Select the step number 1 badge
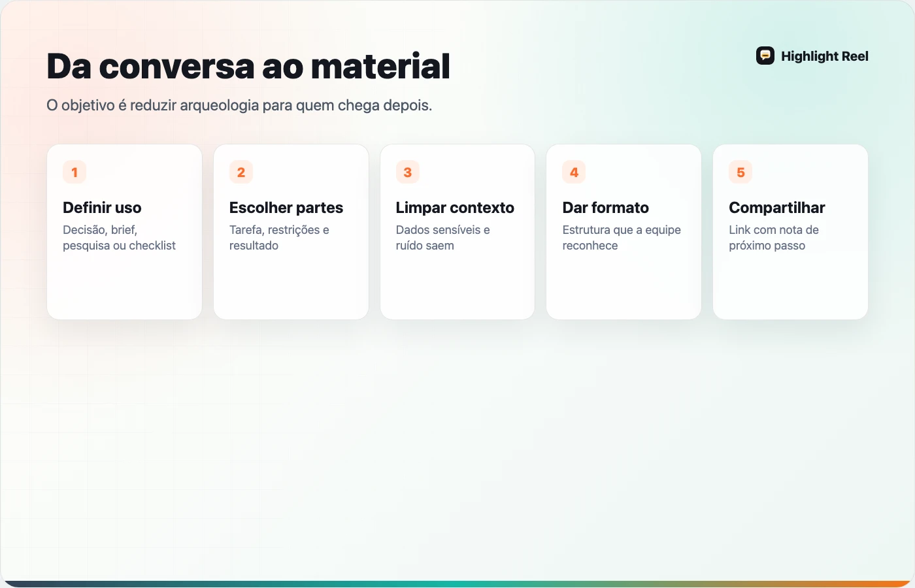Viewport: 915px width, 588px height. click(75, 172)
